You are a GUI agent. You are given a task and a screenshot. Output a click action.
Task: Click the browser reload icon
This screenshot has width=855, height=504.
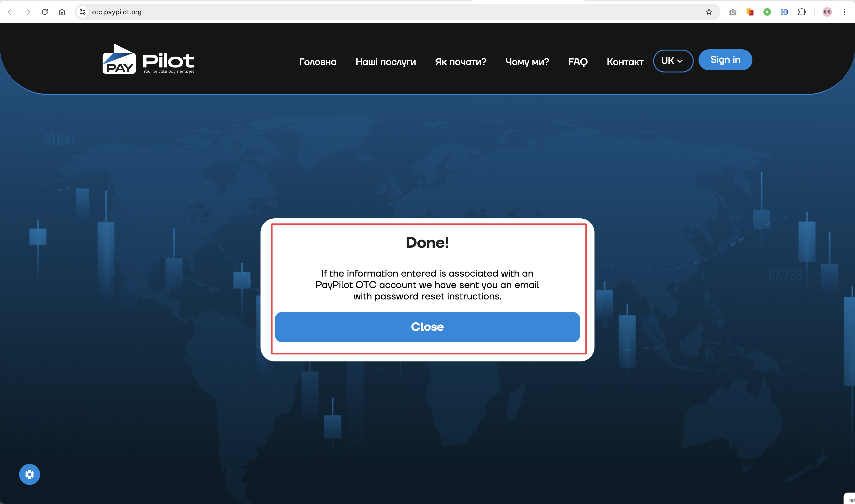[x=45, y=12]
